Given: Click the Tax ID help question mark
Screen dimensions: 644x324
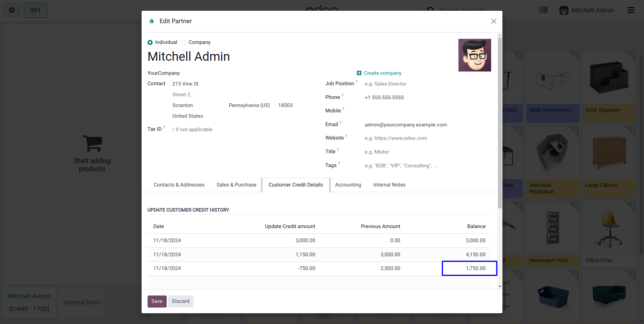Looking at the screenshot, I should click(x=164, y=127).
